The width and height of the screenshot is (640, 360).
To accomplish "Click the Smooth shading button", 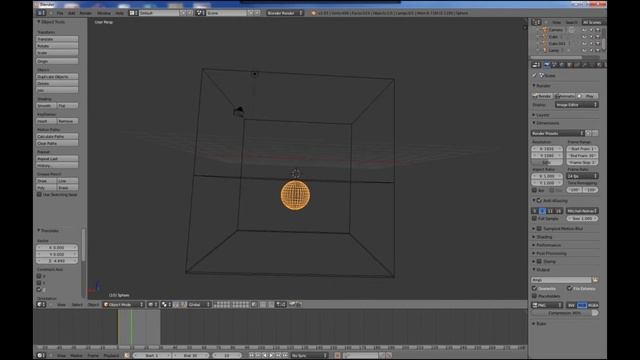I will pos(46,105).
